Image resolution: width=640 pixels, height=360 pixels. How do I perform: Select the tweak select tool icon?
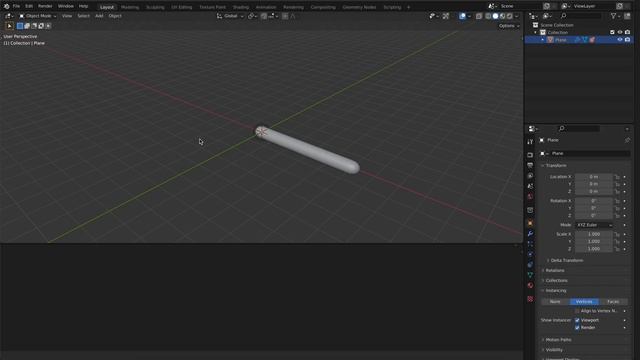click(9, 26)
